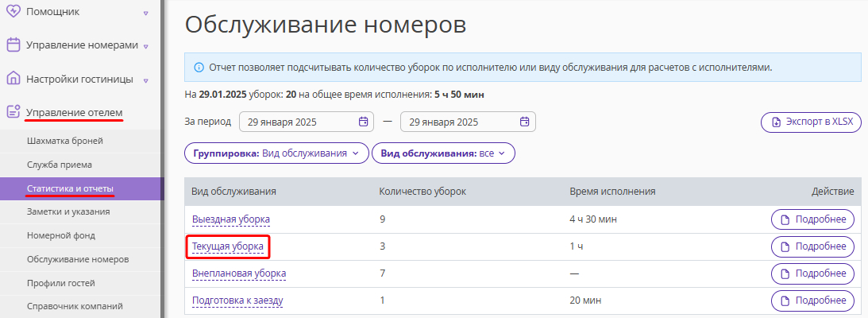Click the end date input field

tap(468, 122)
